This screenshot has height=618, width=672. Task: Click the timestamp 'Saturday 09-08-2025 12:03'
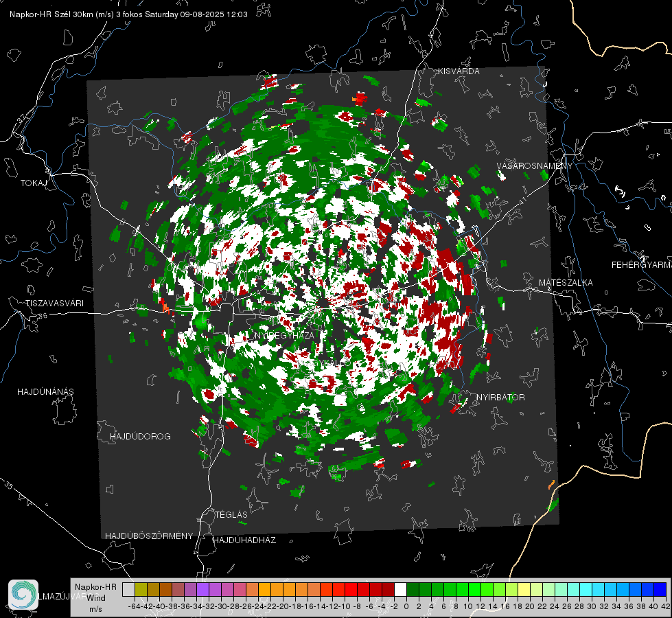(196, 14)
